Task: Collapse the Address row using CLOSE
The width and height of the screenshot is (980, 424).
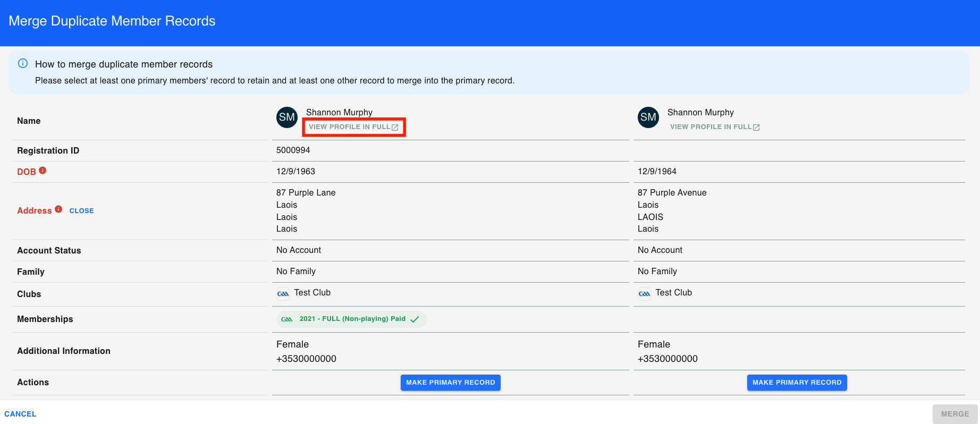Action: point(81,211)
